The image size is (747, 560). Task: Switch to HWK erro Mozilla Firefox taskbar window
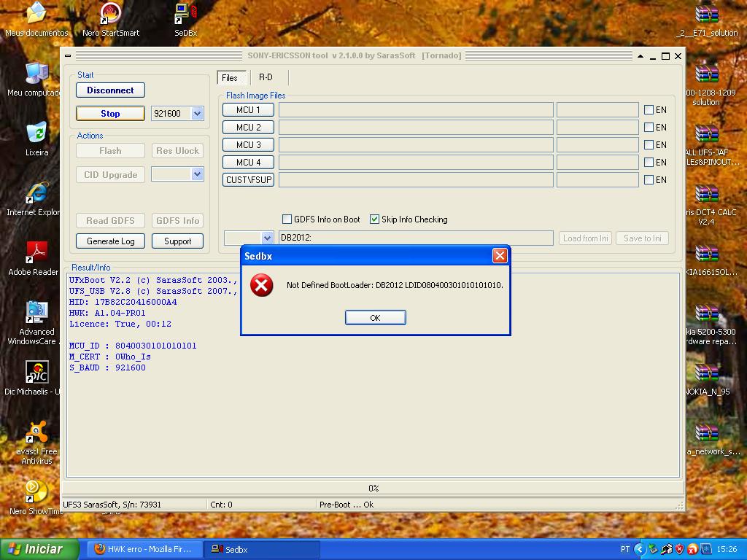tap(145, 549)
